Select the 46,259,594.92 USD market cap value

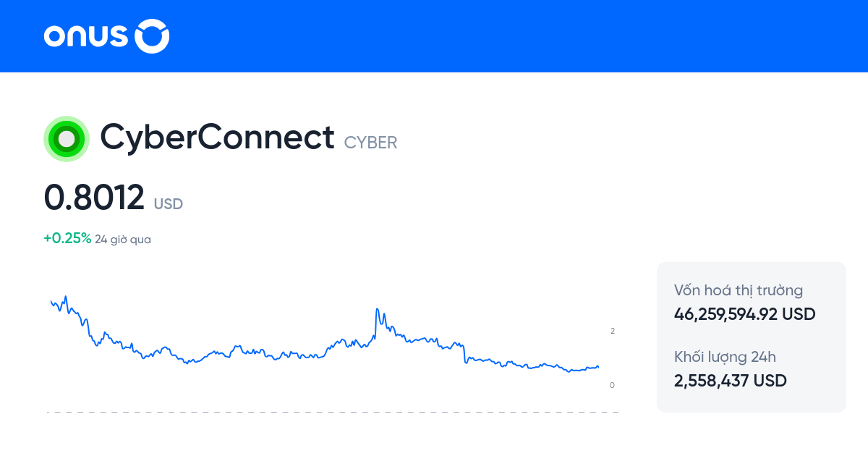pyautogui.click(x=744, y=314)
